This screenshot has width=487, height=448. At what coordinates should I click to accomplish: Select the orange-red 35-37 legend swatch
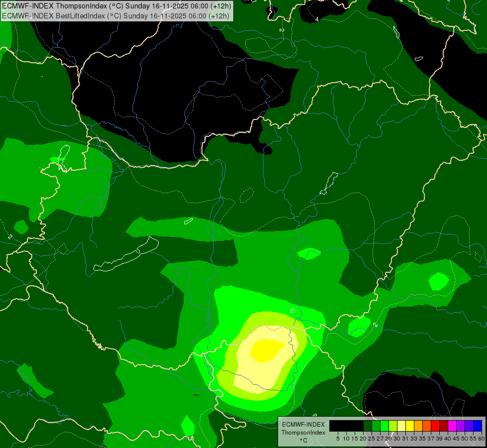427,426
